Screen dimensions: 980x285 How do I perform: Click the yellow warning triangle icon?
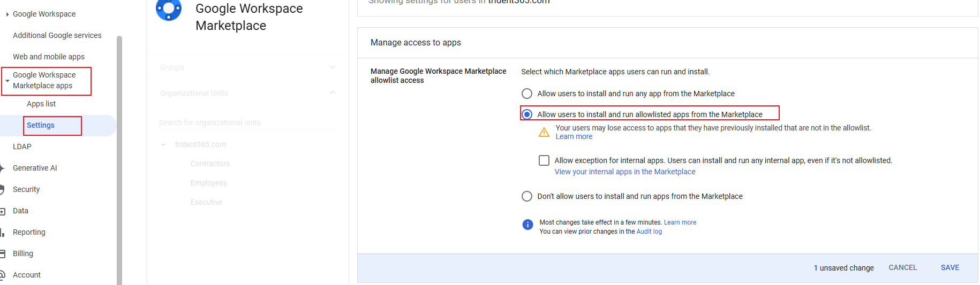click(544, 132)
